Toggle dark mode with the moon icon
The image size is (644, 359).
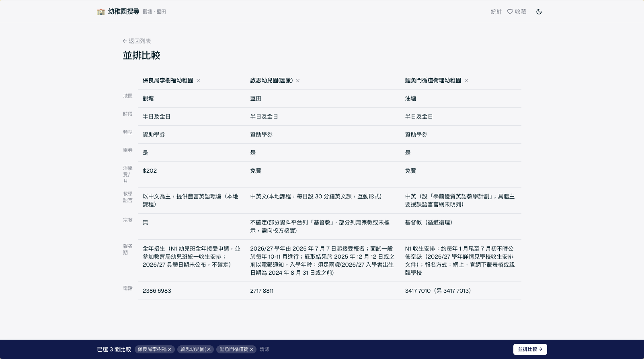click(539, 12)
